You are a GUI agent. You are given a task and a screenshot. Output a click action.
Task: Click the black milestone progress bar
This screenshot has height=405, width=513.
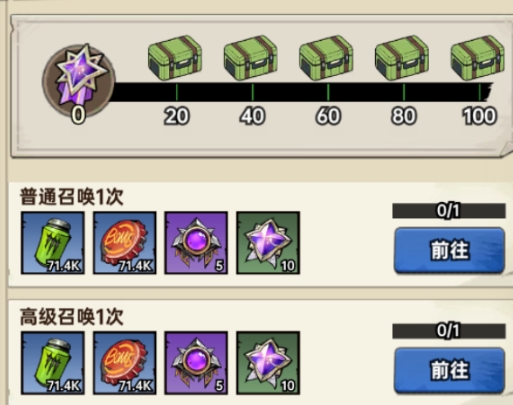point(302,92)
